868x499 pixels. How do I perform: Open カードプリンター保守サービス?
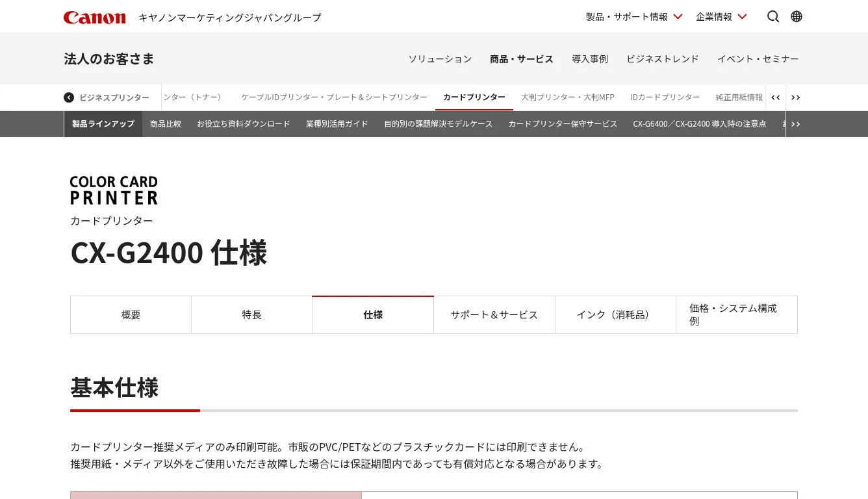[563, 124]
